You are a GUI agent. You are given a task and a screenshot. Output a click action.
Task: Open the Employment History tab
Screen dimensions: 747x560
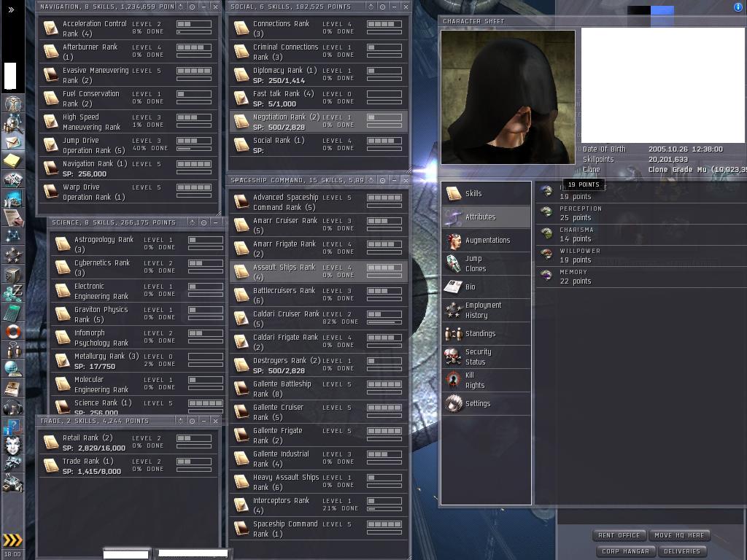(x=486, y=310)
